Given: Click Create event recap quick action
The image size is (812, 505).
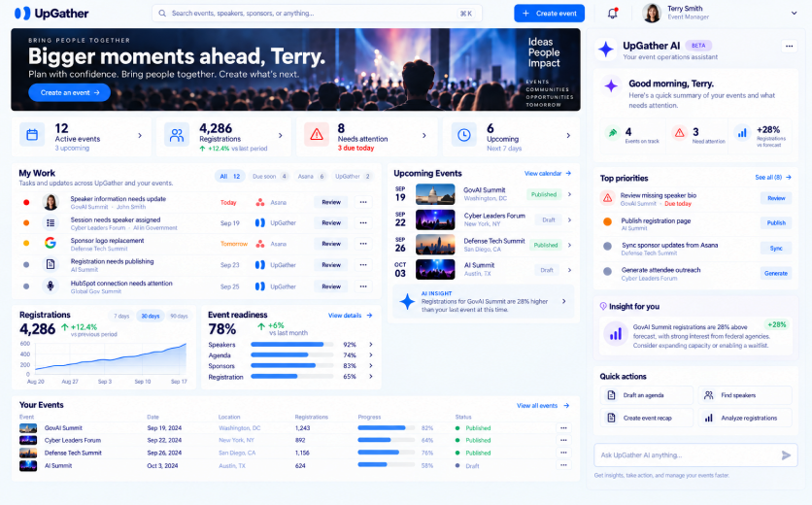Looking at the screenshot, I should point(646,418).
